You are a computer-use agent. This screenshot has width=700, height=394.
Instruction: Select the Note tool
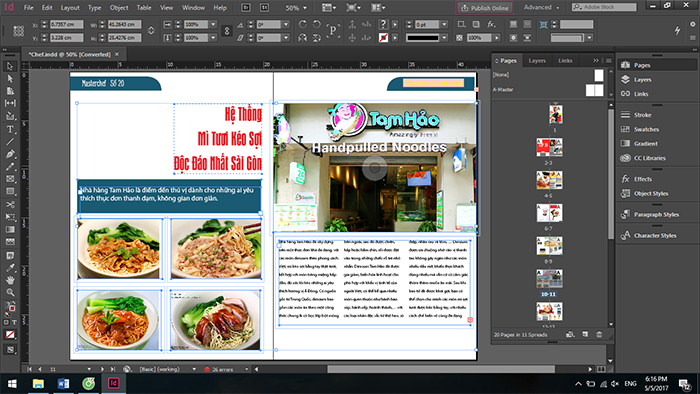point(10,256)
